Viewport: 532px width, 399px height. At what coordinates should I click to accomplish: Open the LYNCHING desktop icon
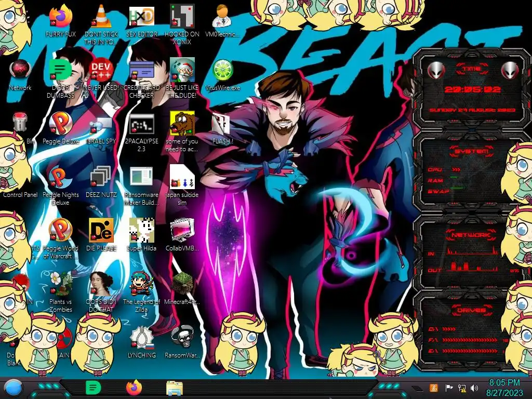141,338
